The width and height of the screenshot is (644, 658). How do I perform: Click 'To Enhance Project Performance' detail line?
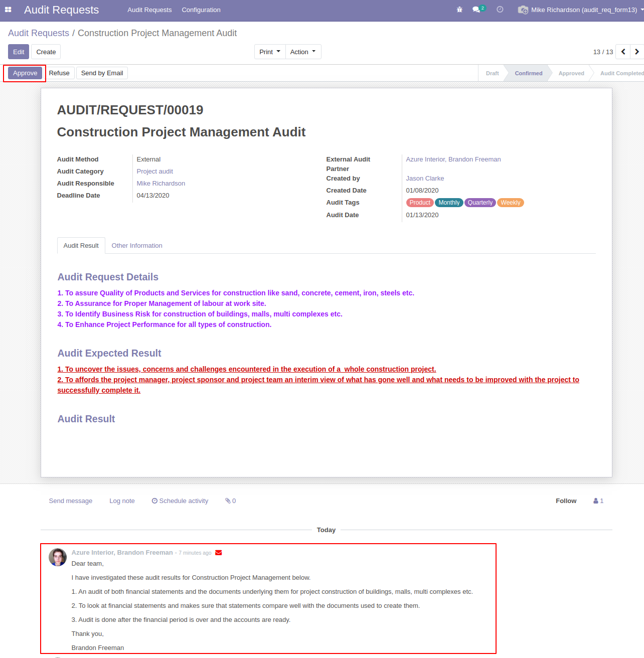pos(165,324)
